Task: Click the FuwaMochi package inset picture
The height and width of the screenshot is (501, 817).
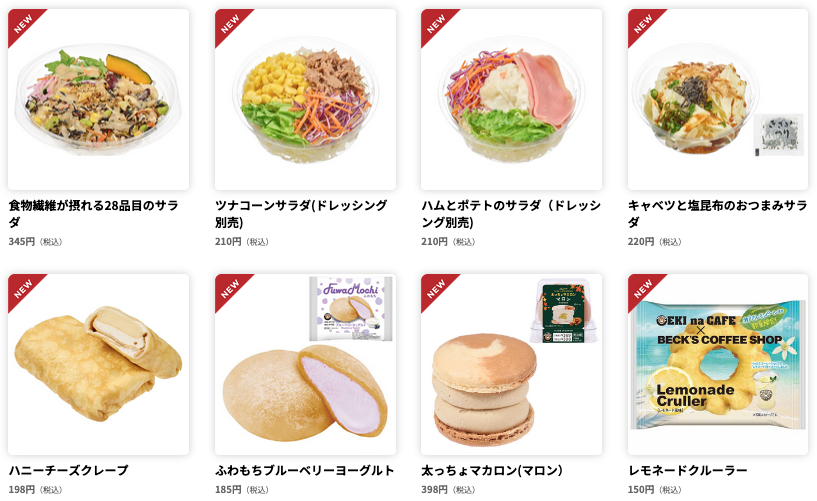Action: point(351,309)
